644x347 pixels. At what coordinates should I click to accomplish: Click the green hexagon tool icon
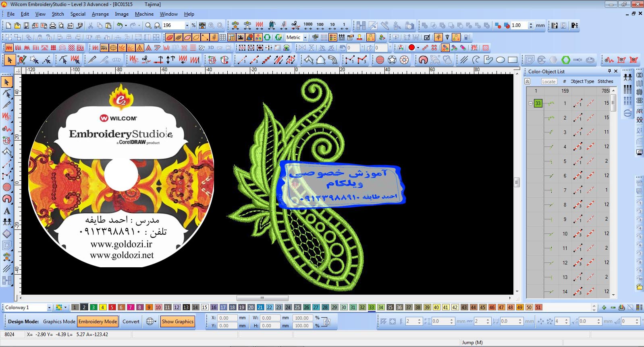[566, 60]
